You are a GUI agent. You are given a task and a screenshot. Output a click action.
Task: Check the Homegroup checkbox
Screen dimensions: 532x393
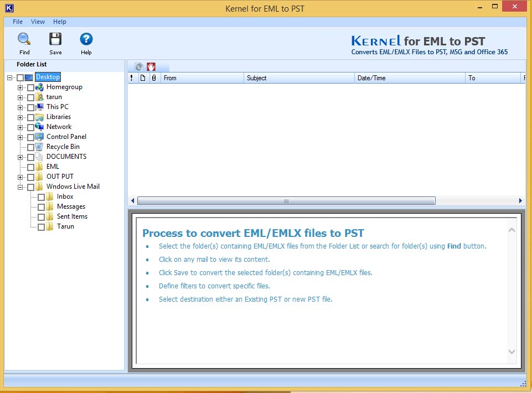click(x=30, y=87)
